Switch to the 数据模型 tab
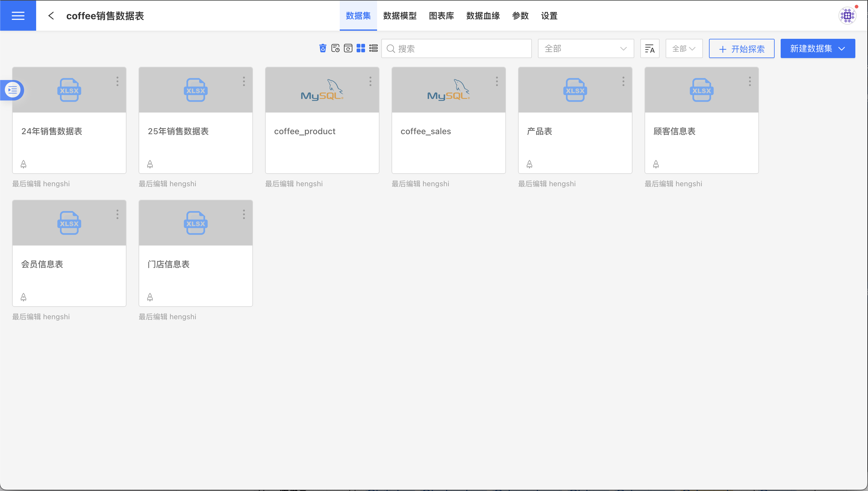The image size is (868, 491). 400,16
